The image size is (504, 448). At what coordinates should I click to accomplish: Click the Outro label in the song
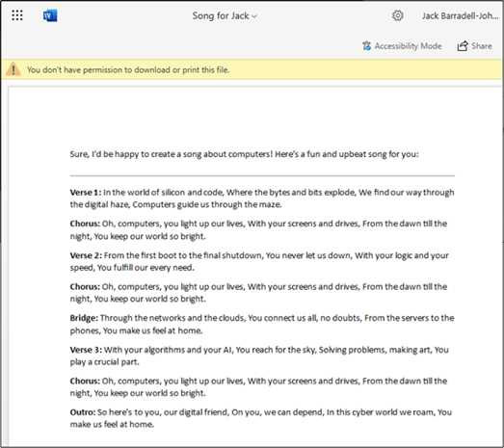(83, 412)
